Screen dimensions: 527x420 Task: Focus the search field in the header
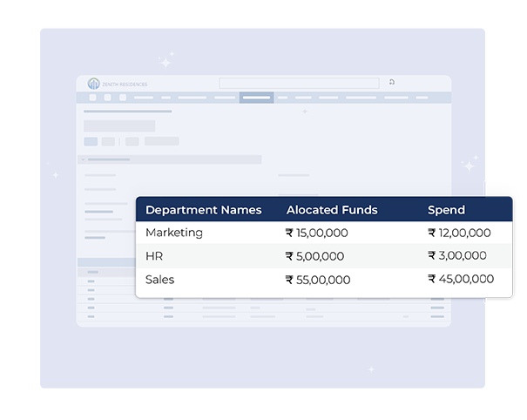pyautogui.click(x=300, y=83)
